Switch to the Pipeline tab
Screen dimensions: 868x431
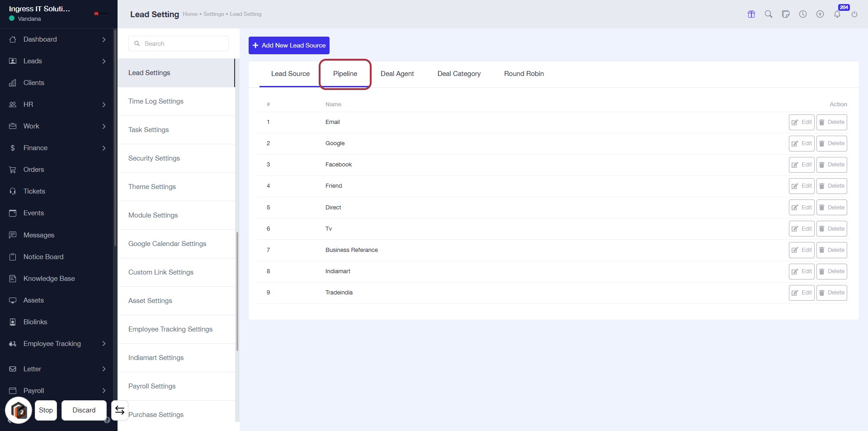coord(345,74)
